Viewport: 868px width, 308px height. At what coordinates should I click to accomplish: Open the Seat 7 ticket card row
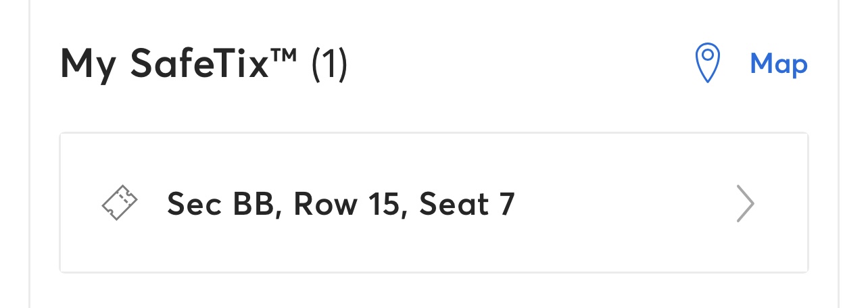[434, 203]
